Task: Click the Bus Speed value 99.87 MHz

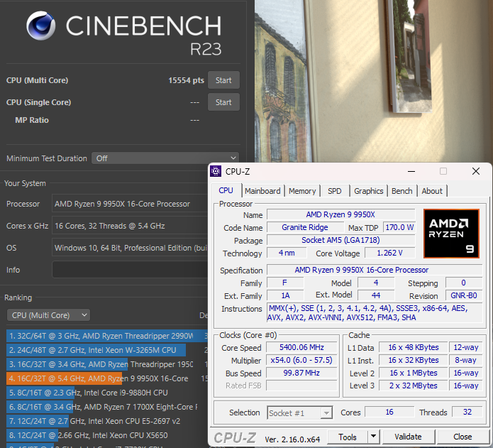Action: click(x=301, y=373)
